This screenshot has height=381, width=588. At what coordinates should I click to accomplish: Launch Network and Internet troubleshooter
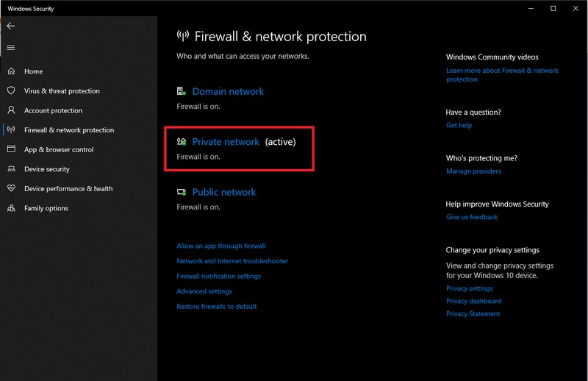232,261
